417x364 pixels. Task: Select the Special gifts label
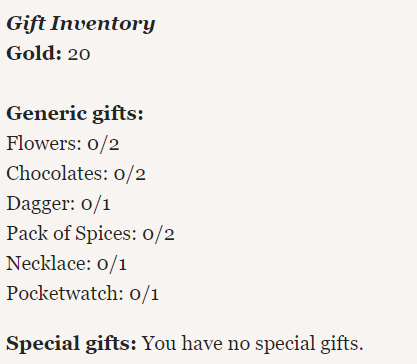[71, 344]
